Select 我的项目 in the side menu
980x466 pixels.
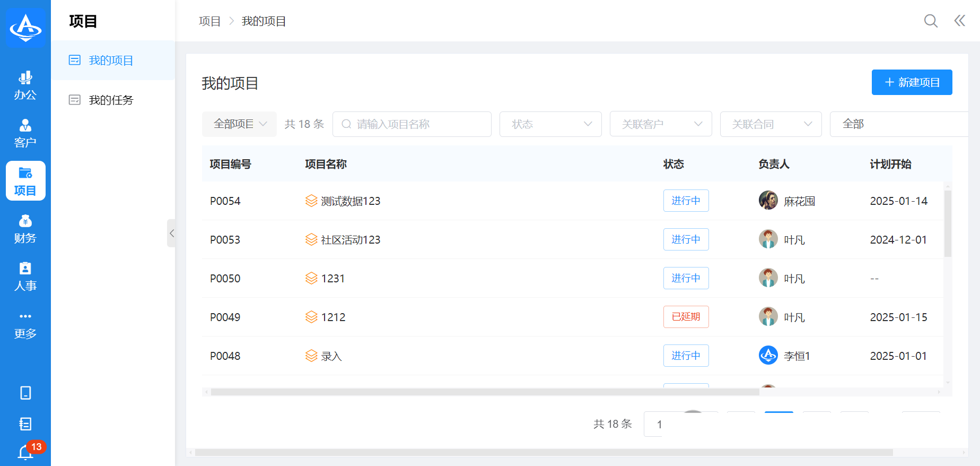point(111,61)
